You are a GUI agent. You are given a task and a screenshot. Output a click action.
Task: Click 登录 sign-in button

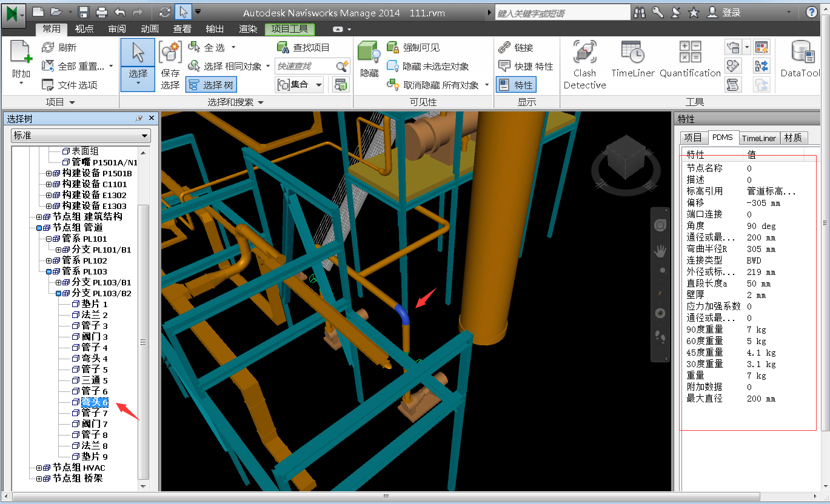(x=725, y=12)
